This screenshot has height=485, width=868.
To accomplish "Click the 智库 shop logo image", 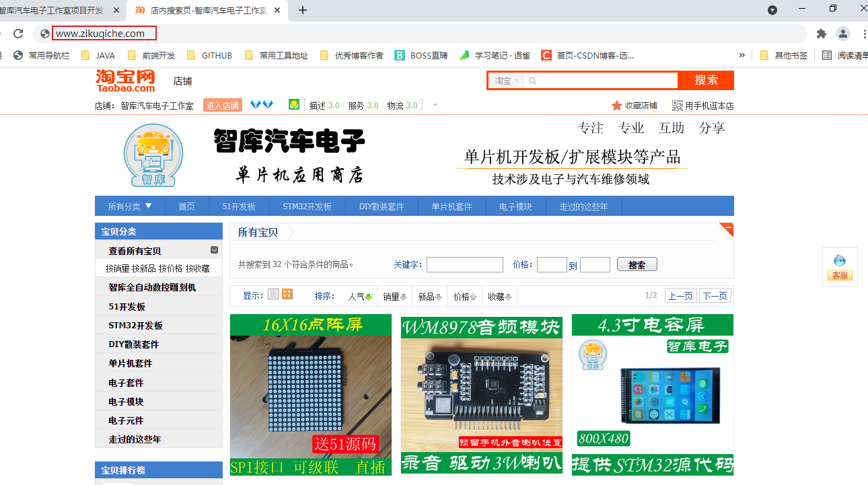I will (x=153, y=155).
